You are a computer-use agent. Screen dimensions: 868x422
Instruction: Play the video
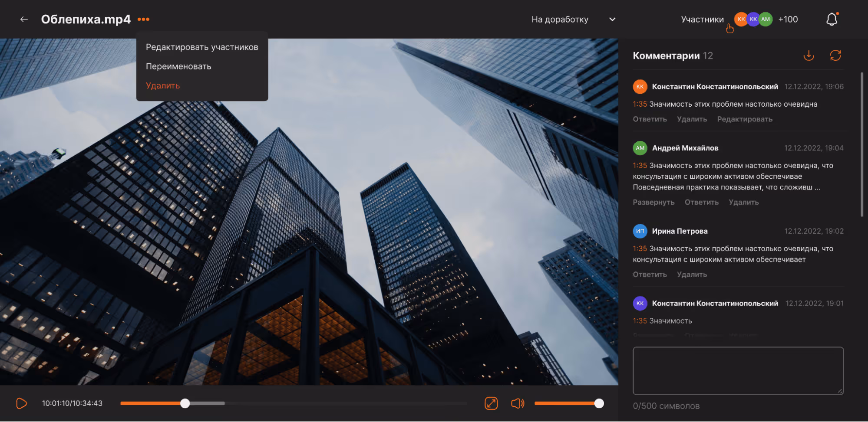tap(21, 403)
